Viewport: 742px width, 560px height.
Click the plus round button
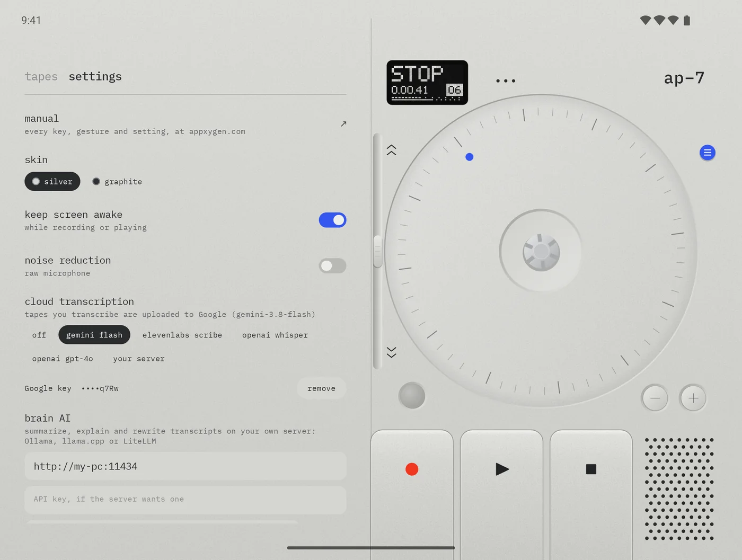point(693,398)
